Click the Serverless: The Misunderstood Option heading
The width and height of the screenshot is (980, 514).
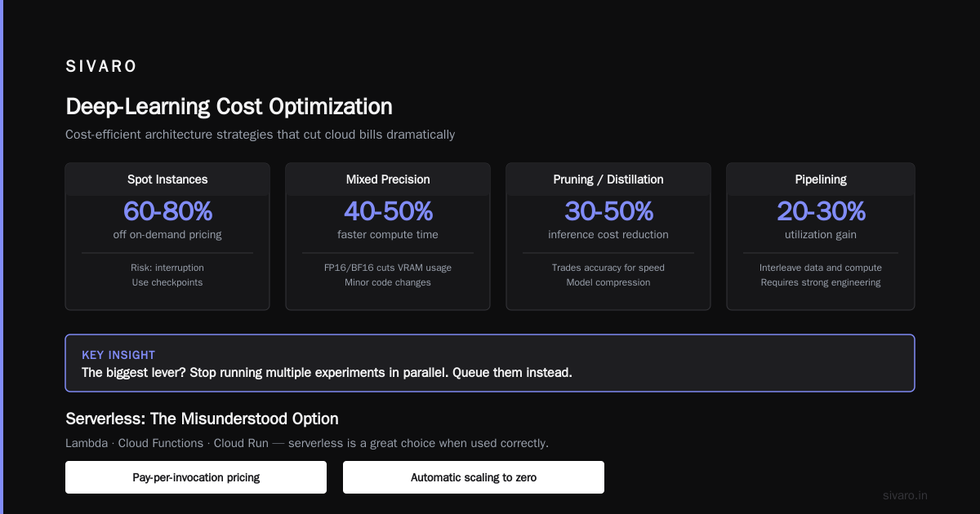pyautogui.click(x=202, y=419)
